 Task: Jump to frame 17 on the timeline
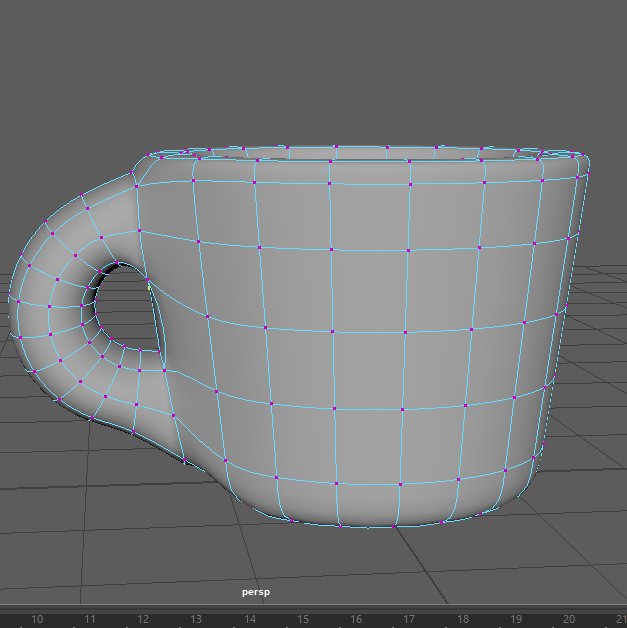pyautogui.click(x=409, y=619)
